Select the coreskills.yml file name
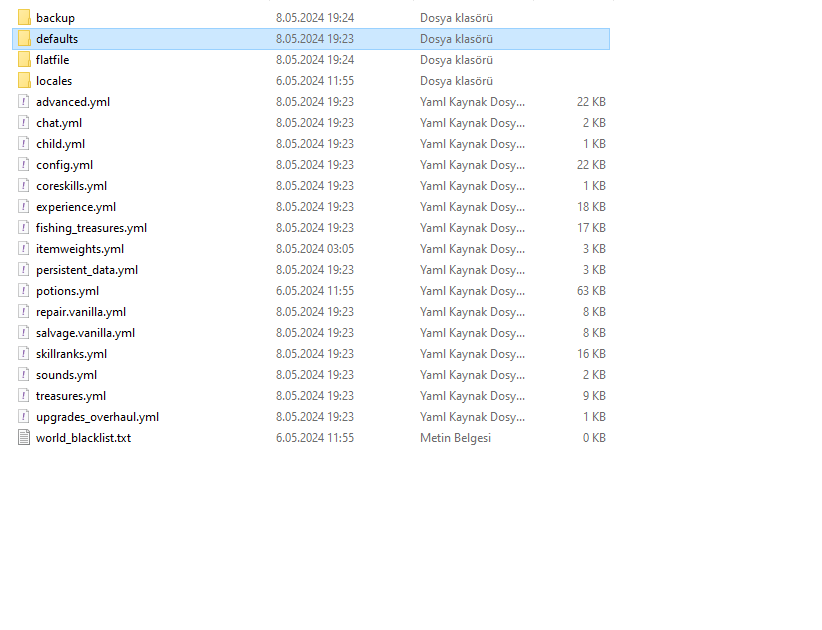Image resolution: width=822 pixels, height=630 pixels. click(71, 186)
